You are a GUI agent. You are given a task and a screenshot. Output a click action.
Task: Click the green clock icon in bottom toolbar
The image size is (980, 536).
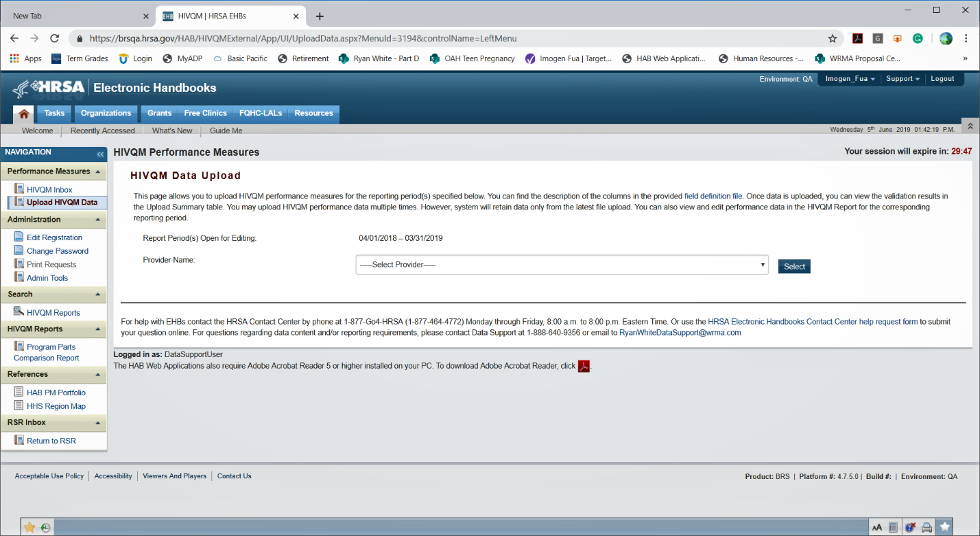click(45, 527)
